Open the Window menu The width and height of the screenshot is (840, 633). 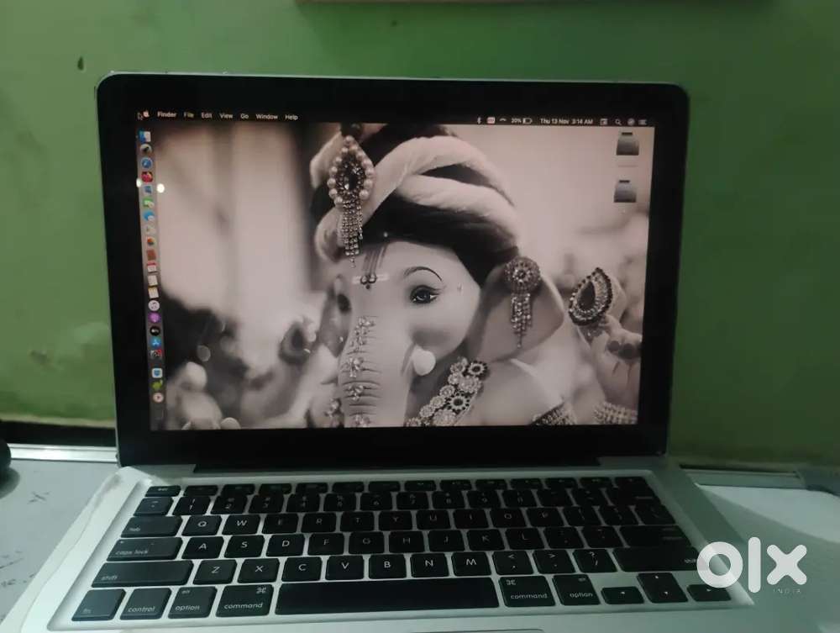[266, 117]
